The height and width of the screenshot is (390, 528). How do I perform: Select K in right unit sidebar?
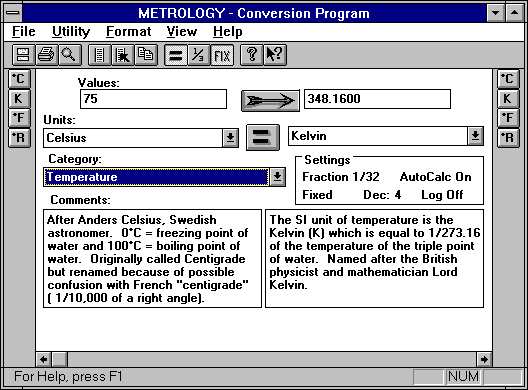click(508, 99)
